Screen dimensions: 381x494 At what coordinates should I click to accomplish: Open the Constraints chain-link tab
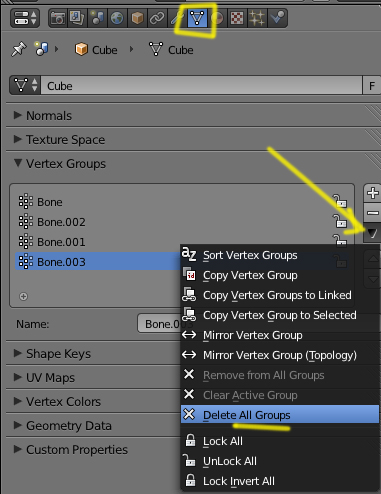(x=157, y=18)
